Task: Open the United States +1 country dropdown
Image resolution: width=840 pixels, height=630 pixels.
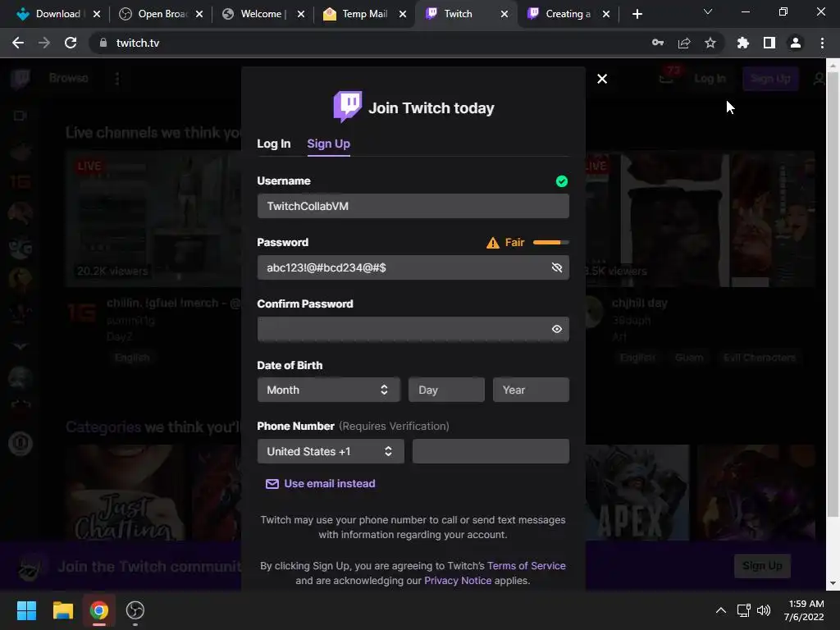Action: [x=331, y=452]
